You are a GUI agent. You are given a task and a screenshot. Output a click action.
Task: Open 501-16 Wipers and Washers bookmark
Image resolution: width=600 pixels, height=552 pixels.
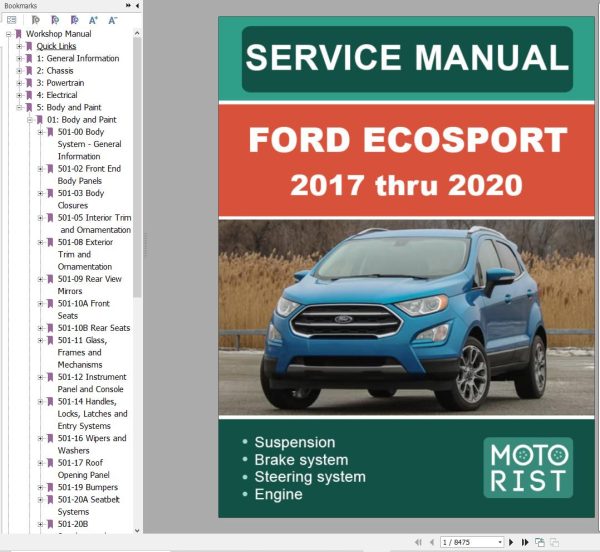tap(92, 444)
